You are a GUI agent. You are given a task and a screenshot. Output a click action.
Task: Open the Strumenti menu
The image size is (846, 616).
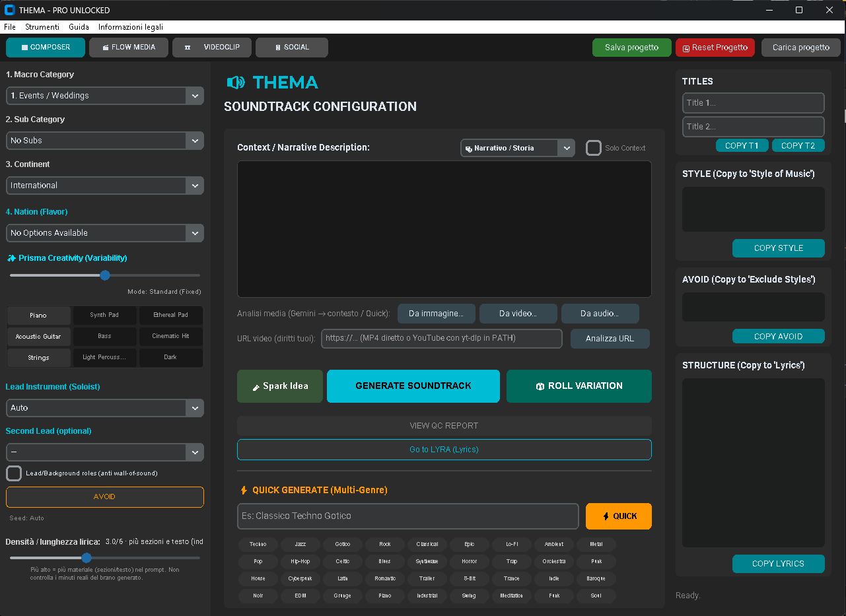42,27
